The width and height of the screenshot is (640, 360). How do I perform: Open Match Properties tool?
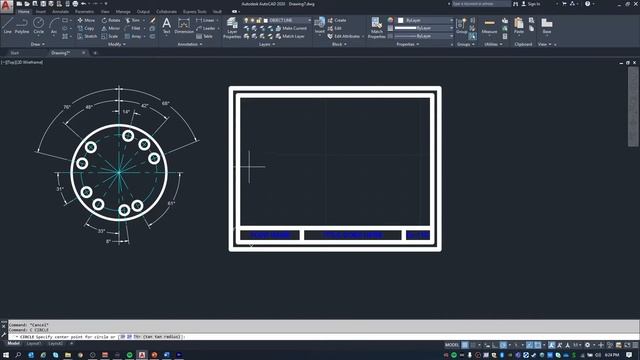[376, 28]
